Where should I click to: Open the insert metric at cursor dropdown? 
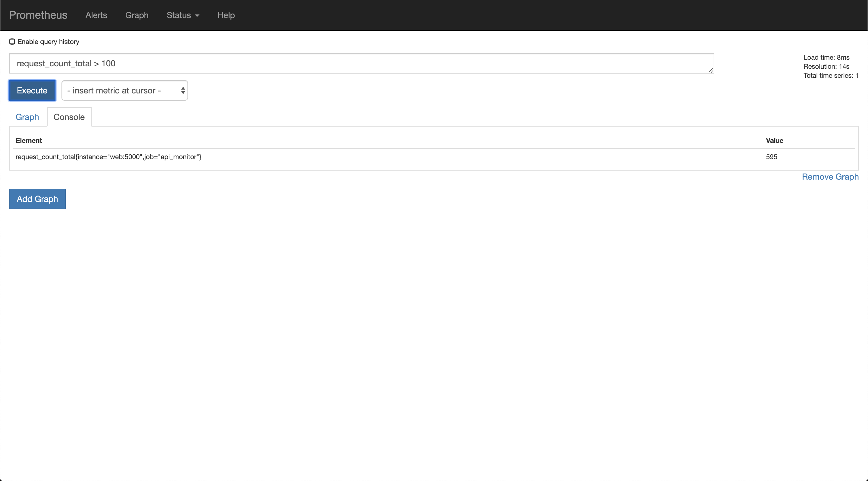(125, 90)
